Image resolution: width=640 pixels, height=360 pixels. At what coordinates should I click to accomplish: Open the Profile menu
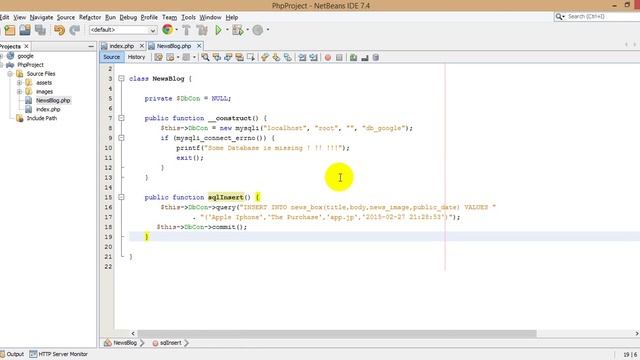tap(149, 17)
